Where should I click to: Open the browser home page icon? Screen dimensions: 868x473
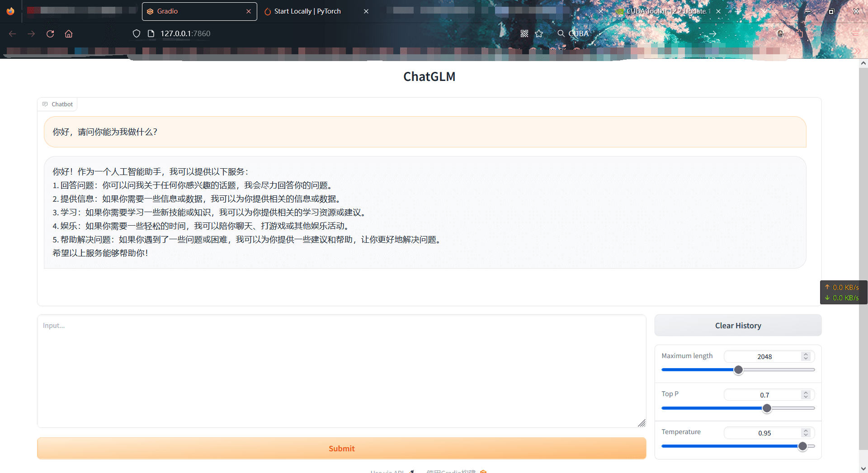[69, 34]
